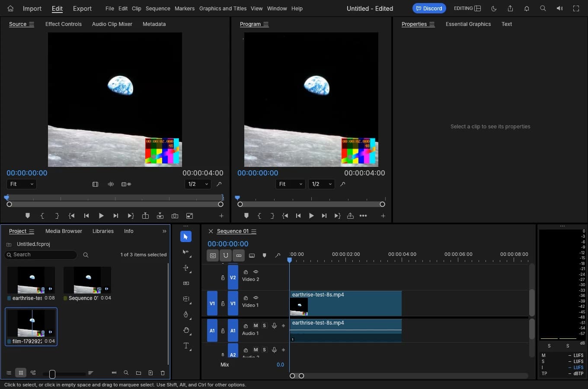
Task: Click Source monitor Mark Out bracket
Action: 57,216
